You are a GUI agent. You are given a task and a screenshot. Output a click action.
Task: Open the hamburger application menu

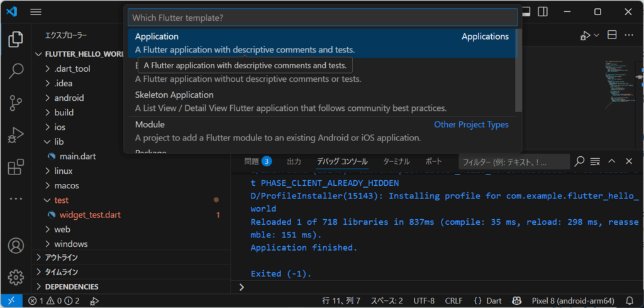[36, 12]
